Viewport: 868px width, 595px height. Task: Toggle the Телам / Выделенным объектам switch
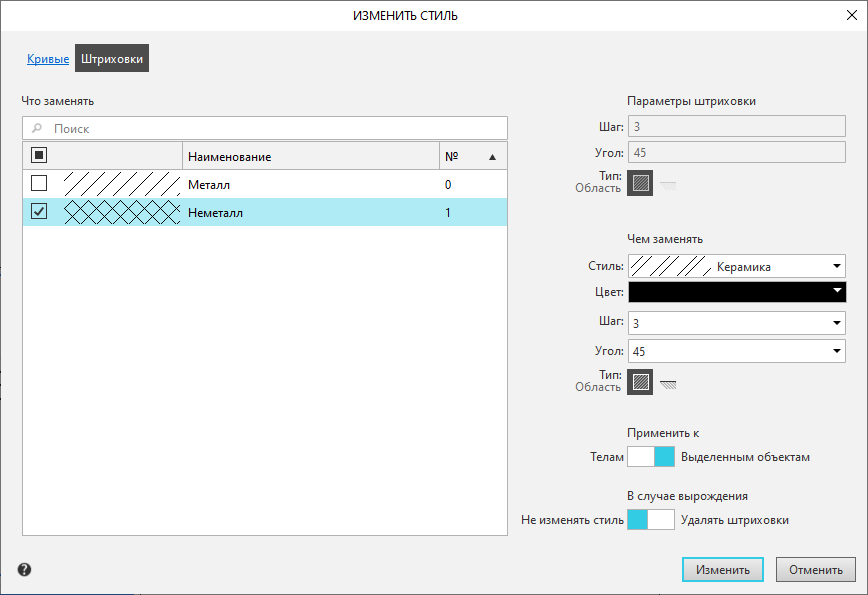650,457
